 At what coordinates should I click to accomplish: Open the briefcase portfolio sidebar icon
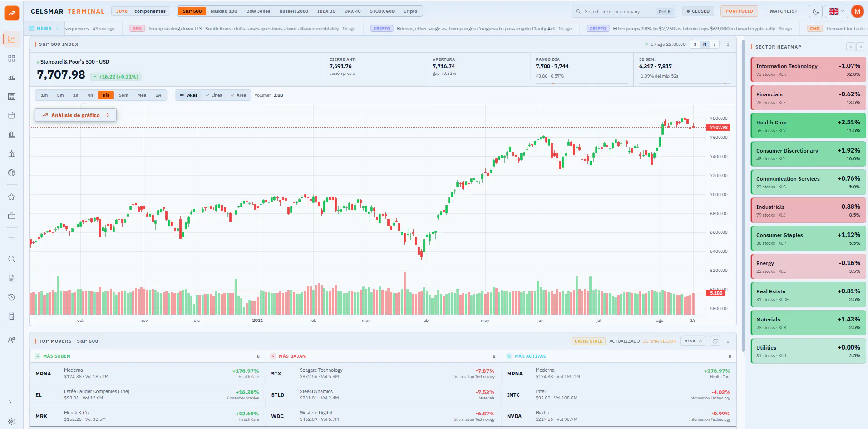12,216
